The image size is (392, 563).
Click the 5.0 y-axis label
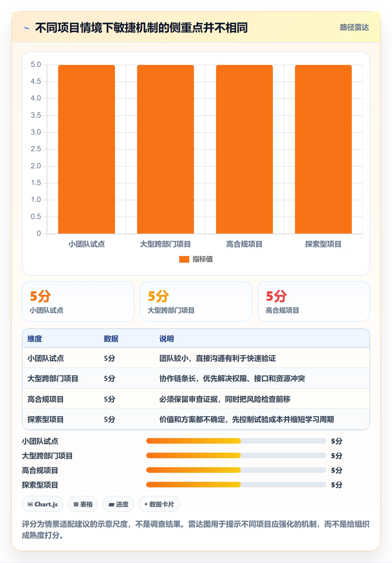pos(36,65)
